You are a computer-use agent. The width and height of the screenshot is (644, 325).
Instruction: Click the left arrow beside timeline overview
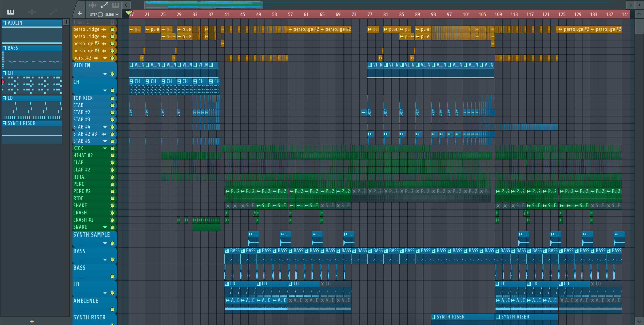(x=126, y=5)
